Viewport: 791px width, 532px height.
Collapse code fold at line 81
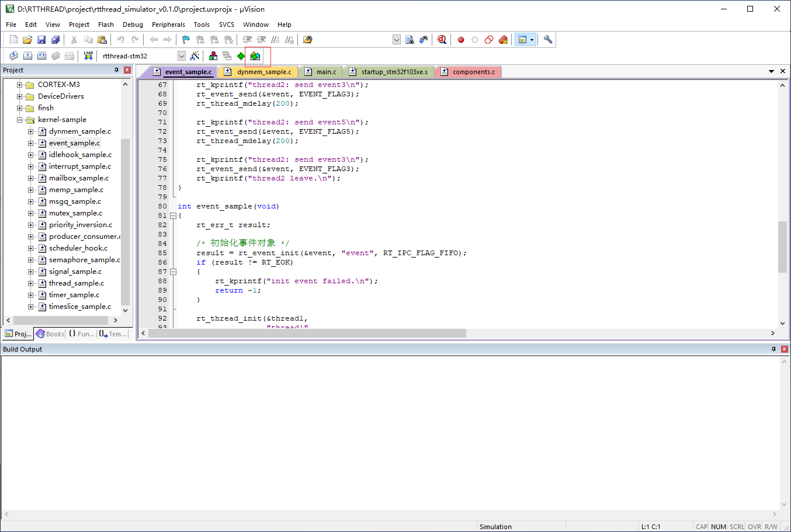coord(173,215)
